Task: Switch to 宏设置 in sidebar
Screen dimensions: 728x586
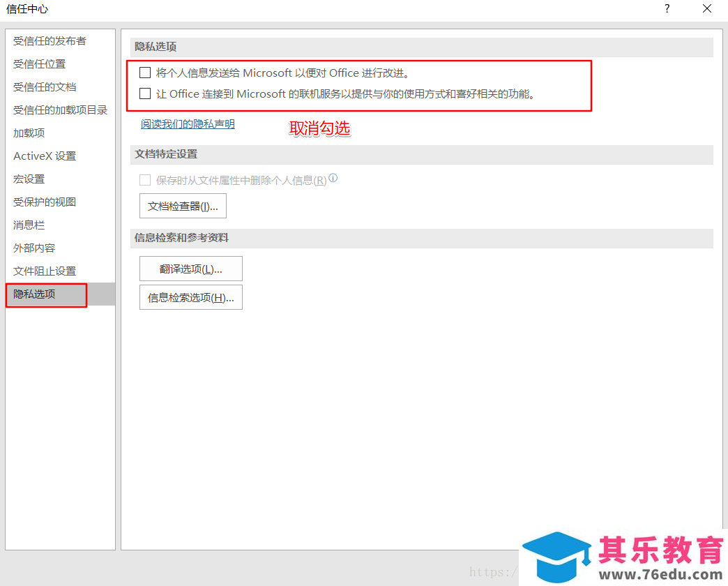Action: (x=61, y=179)
